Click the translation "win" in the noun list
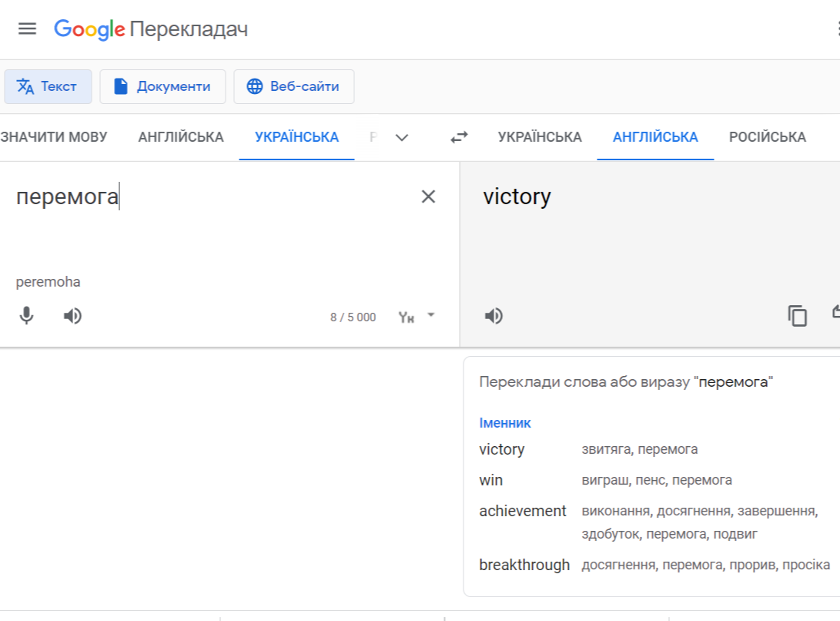Viewport: 840px width, 621px height. click(x=491, y=479)
